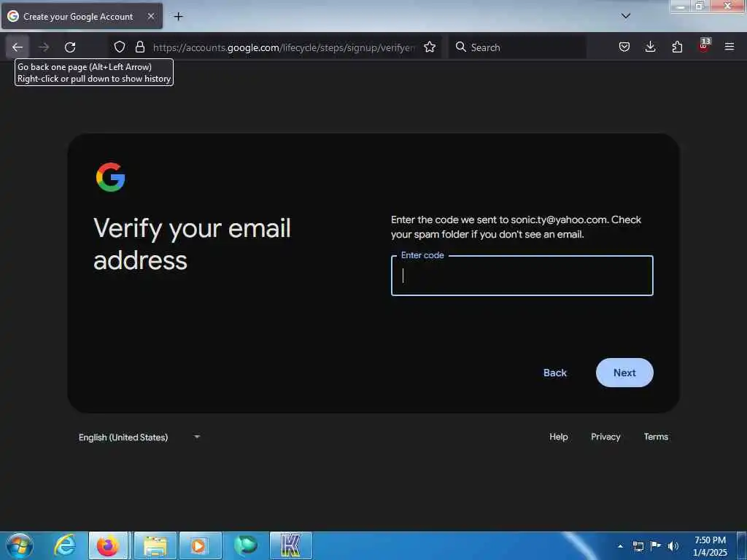Image resolution: width=747 pixels, height=560 pixels.
Task: Focus the Enter code field
Action: (x=522, y=276)
